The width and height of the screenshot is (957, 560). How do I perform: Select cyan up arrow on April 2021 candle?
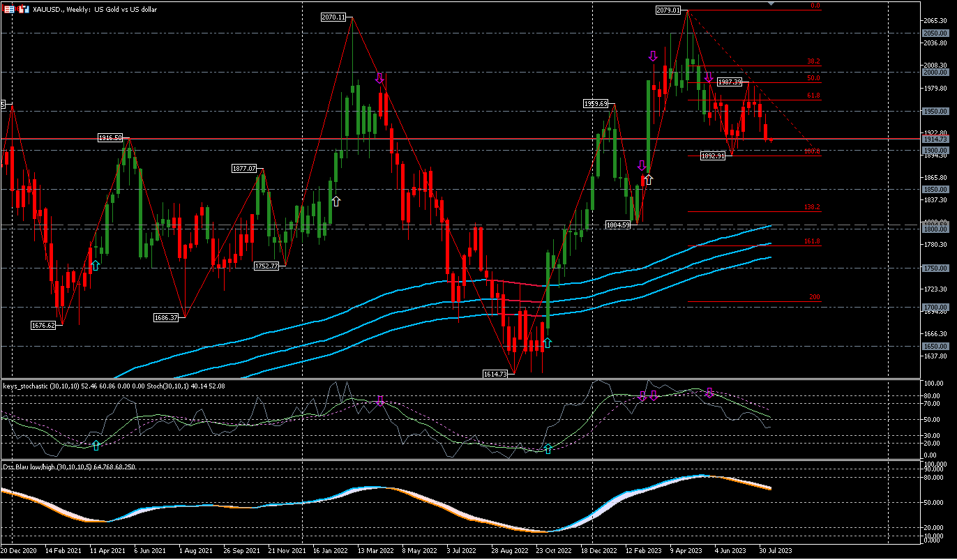pos(96,265)
